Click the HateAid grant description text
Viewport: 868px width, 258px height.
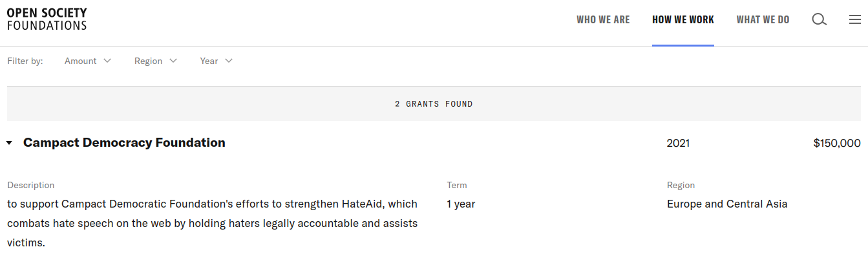213,223
